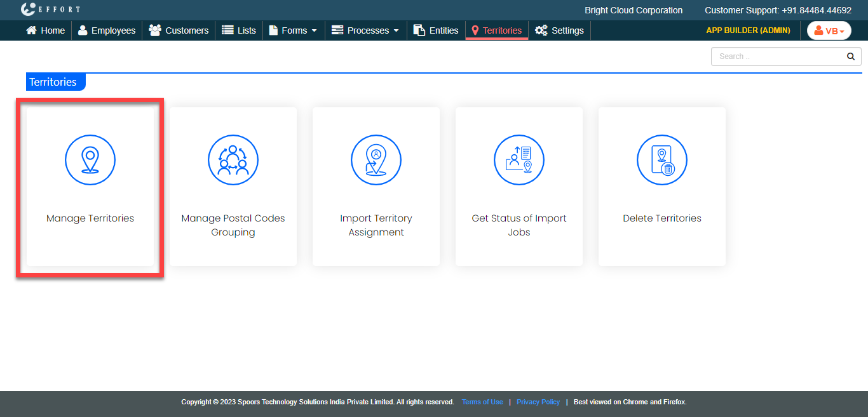The image size is (868, 417).
Task: Go to the Home menu item
Action: [45, 30]
